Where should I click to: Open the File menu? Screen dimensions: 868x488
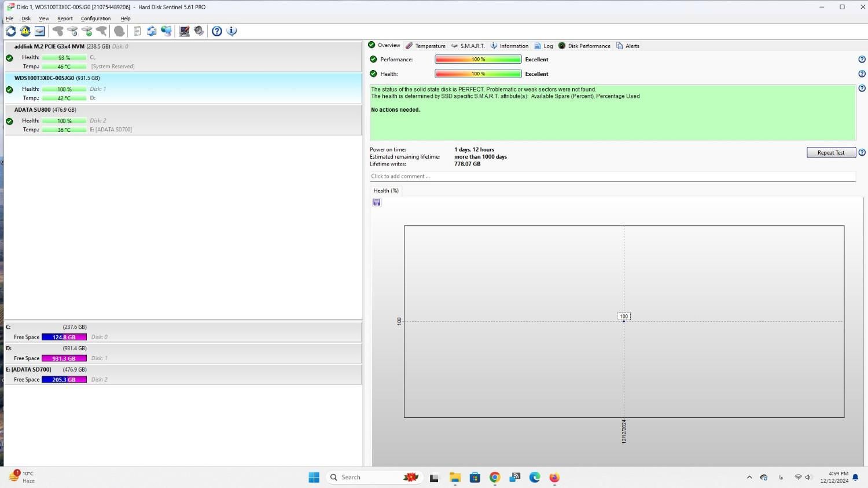tap(9, 19)
